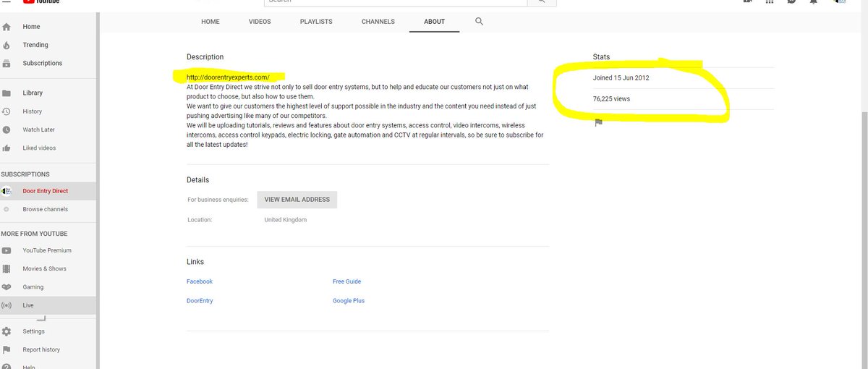Click the Joined 15 Jun 2012 text
Screen dimensions: 868x369
point(621,77)
